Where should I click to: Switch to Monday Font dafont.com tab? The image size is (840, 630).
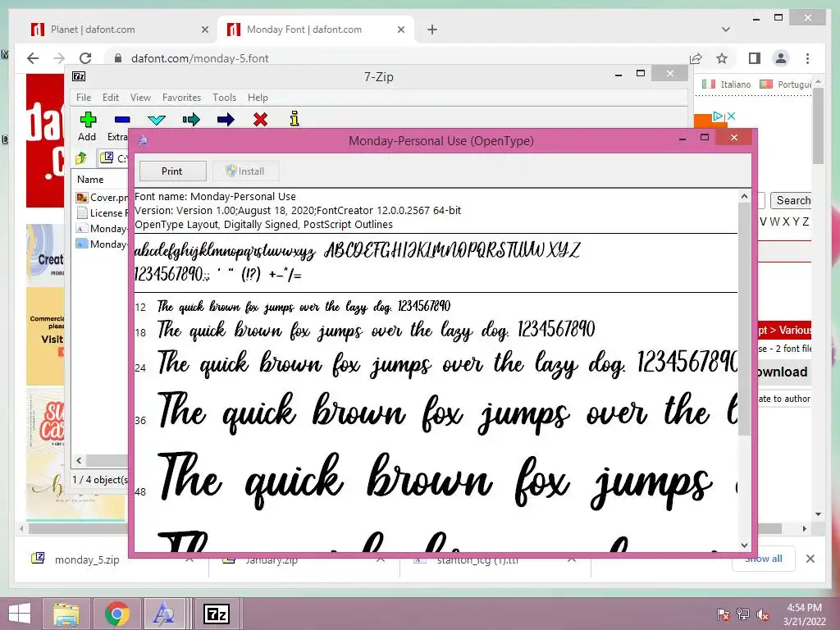(x=316, y=30)
